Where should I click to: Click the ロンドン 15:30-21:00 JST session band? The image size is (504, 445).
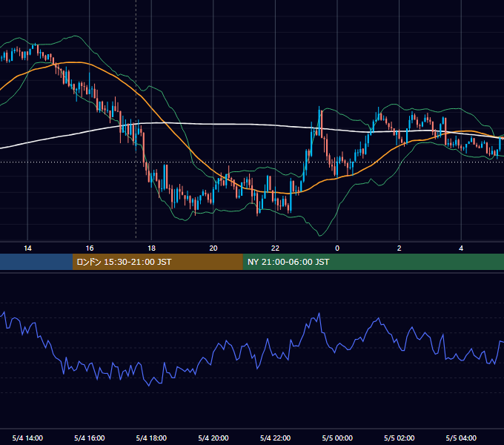[157, 262]
